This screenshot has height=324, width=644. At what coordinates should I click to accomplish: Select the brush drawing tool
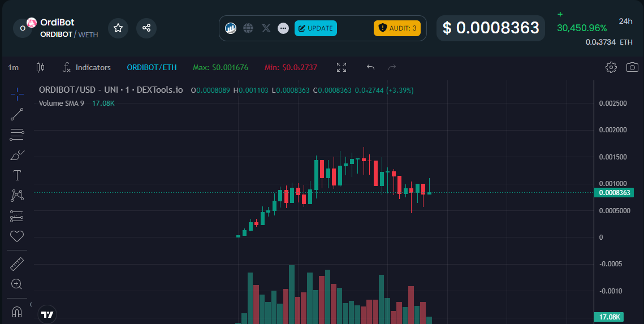(17, 155)
